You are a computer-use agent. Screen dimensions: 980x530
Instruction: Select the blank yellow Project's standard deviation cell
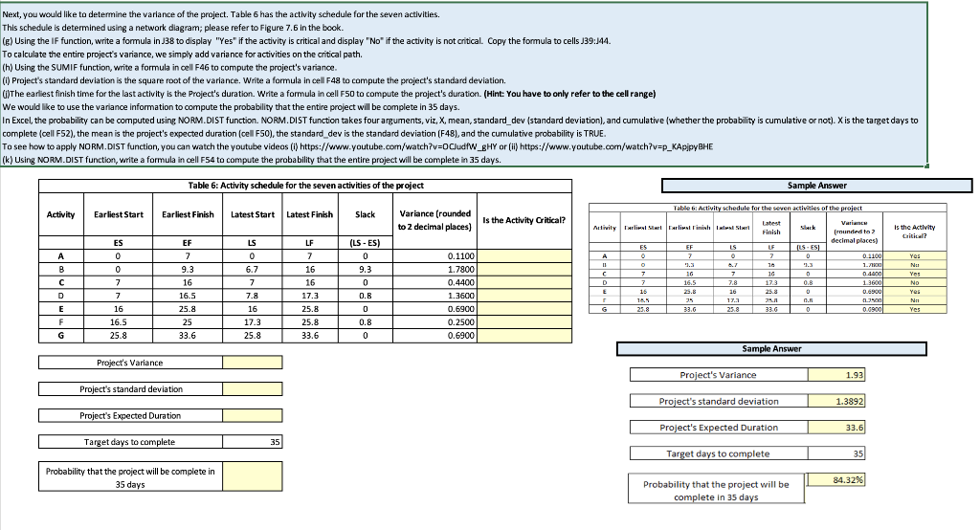253,388
